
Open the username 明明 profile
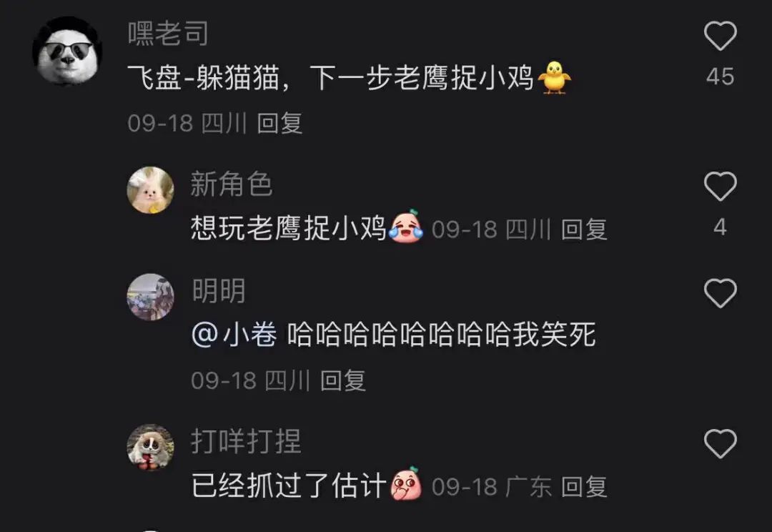click(219, 290)
